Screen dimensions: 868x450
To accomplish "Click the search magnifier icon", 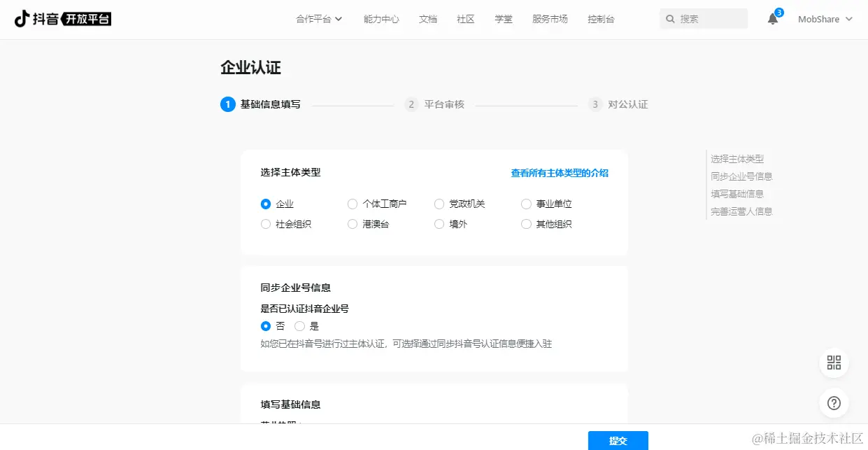I will [670, 18].
